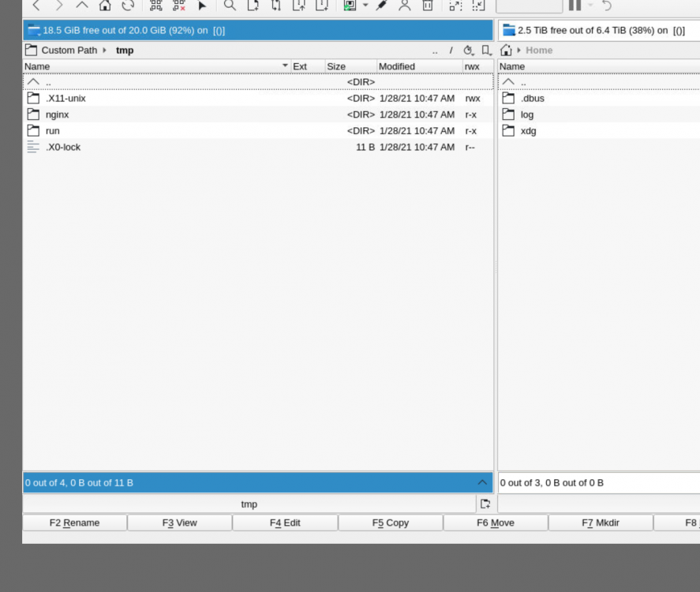Screen dimensions: 700x592
Task: Click the tmp breadcrumb segment
Action: pos(125,51)
